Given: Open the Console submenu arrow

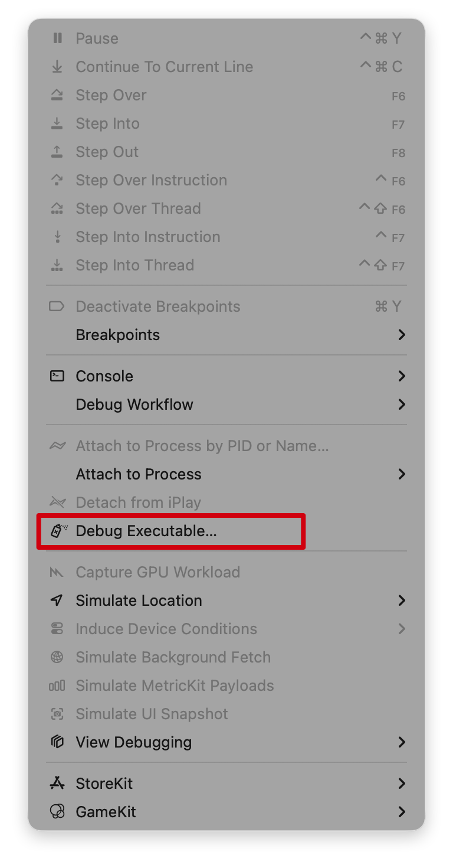Looking at the screenshot, I should pos(402,376).
